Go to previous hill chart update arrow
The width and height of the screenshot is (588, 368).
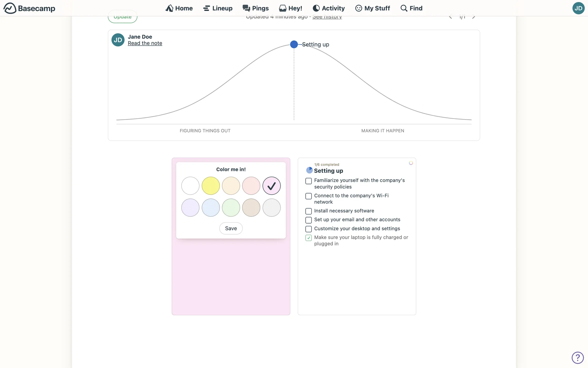point(450,17)
